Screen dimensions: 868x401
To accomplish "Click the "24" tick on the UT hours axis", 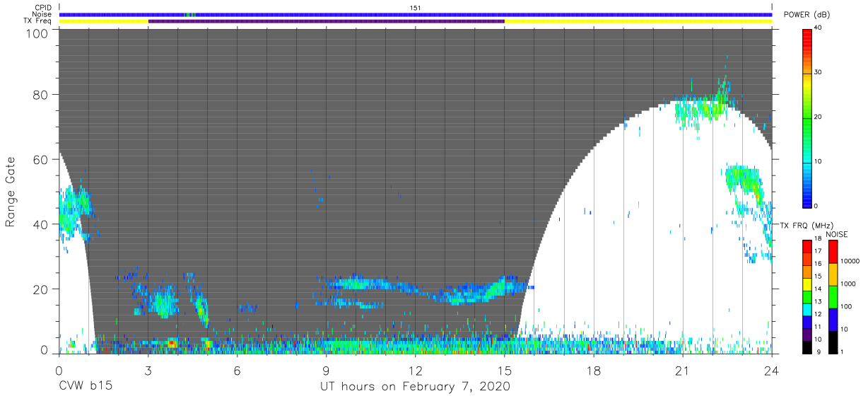I will point(771,369).
